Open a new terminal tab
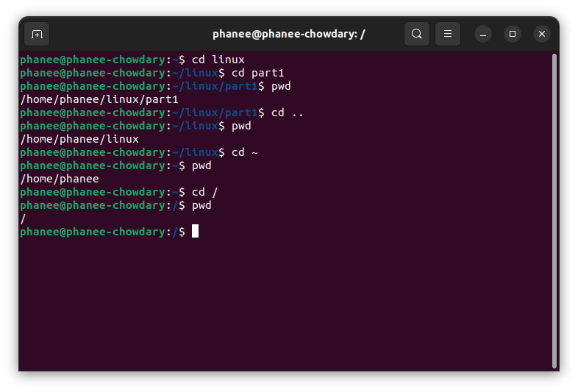578x392 pixels. click(37, 34)
